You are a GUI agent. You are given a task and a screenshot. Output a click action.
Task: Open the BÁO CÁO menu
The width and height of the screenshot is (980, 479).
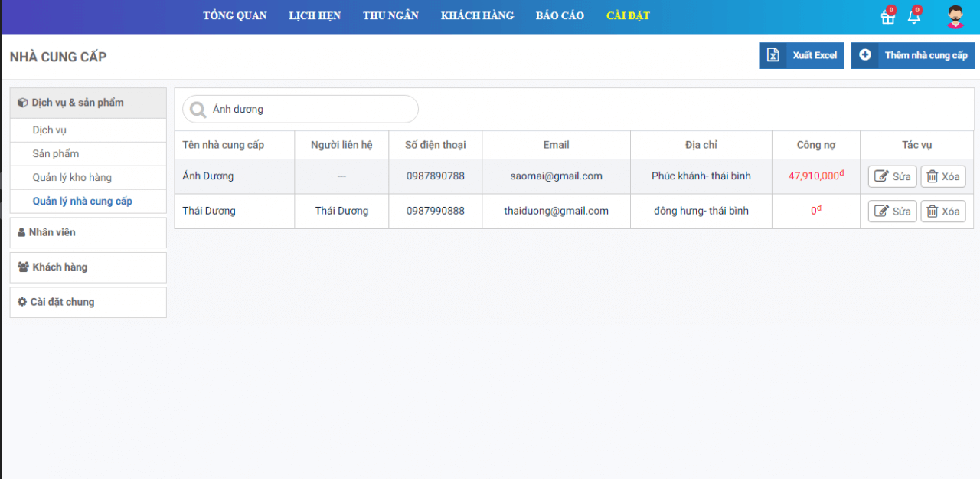[x=560, y=16]
